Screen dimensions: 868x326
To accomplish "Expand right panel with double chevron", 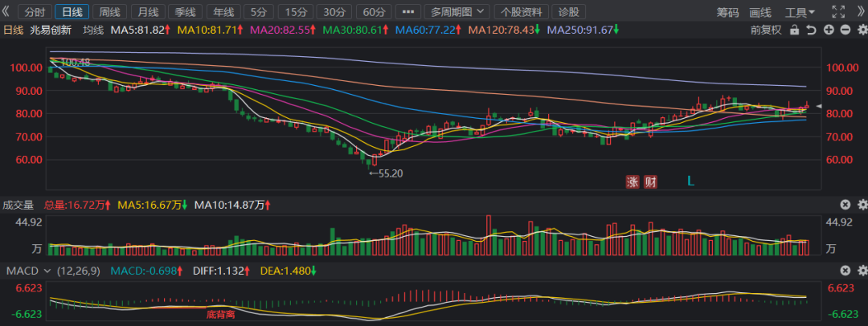I will tap(861, 12).
